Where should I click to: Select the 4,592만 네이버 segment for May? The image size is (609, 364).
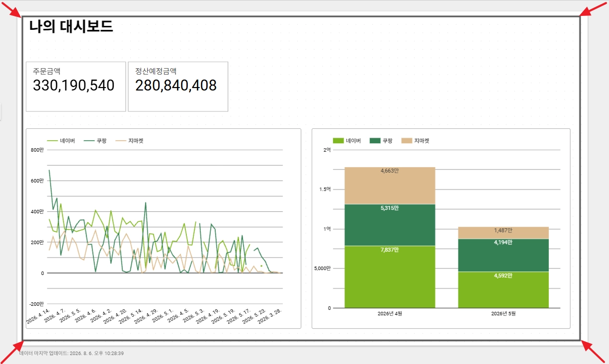(503, 289)
